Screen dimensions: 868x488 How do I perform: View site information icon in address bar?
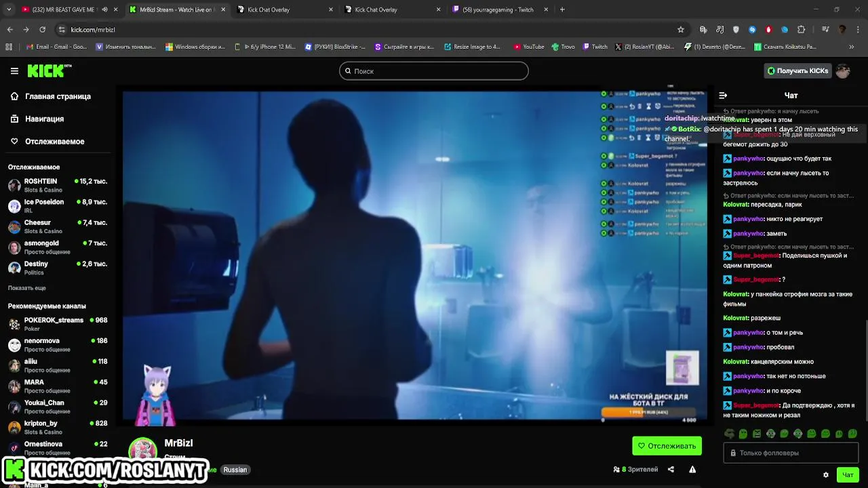(62, 30)
